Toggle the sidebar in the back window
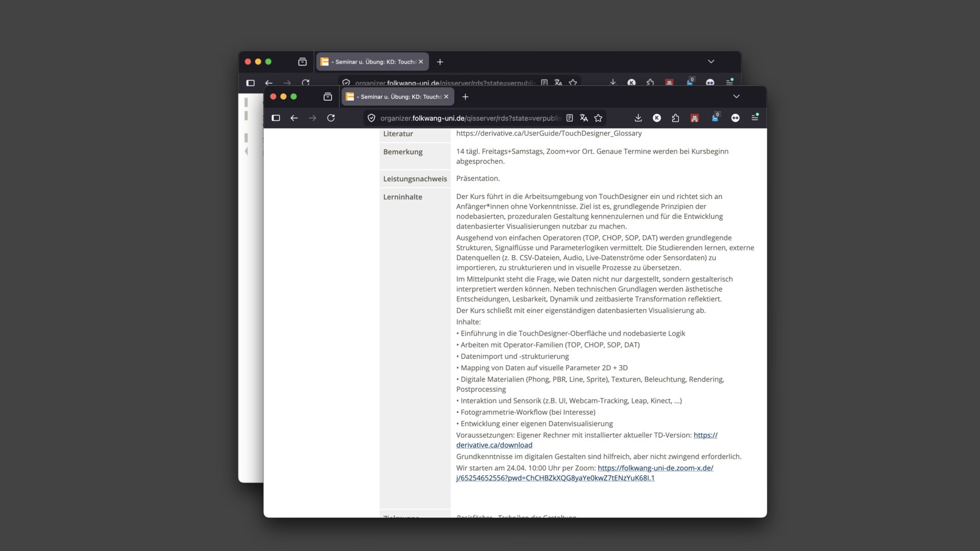 tap(251, 83)
